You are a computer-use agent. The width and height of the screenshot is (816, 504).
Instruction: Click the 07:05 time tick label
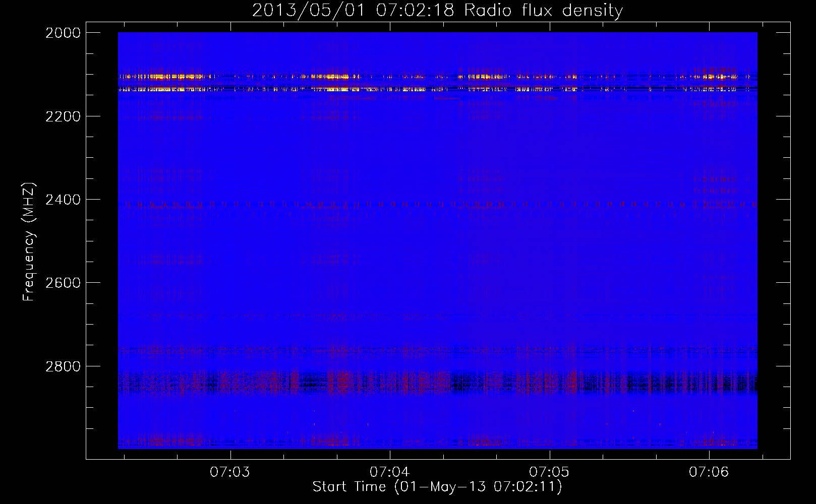[549, 472]
